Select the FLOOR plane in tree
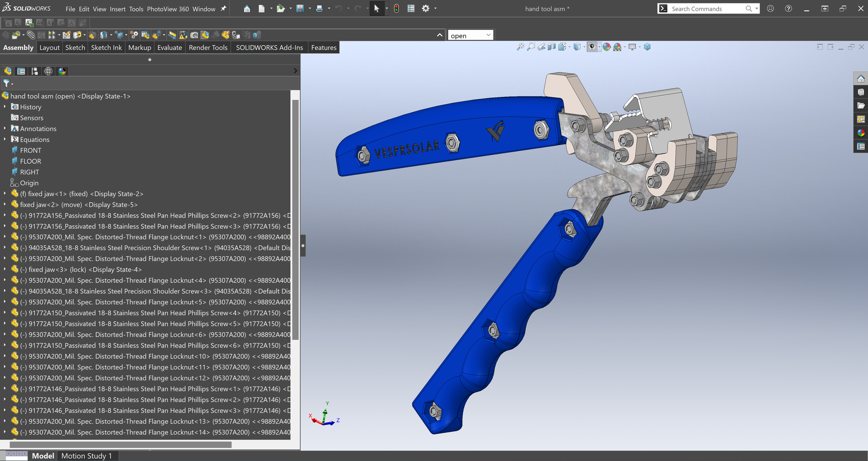 (31, 161)
